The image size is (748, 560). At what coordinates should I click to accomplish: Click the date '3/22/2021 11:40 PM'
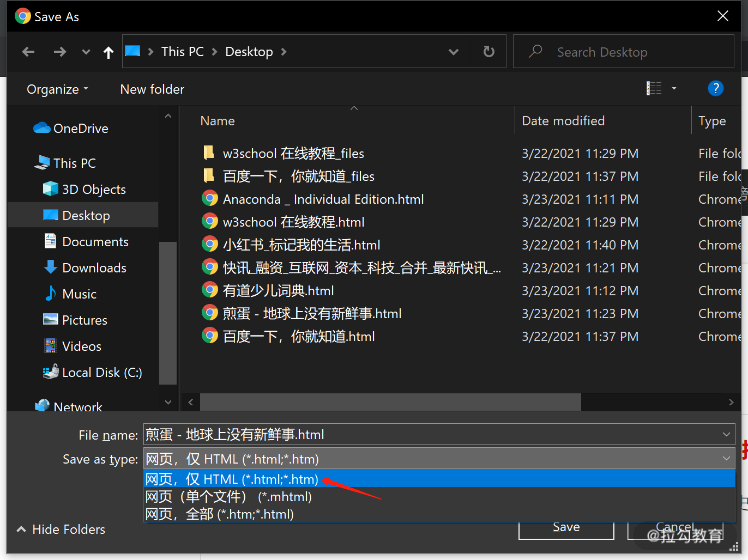click(x=580, y=245)
